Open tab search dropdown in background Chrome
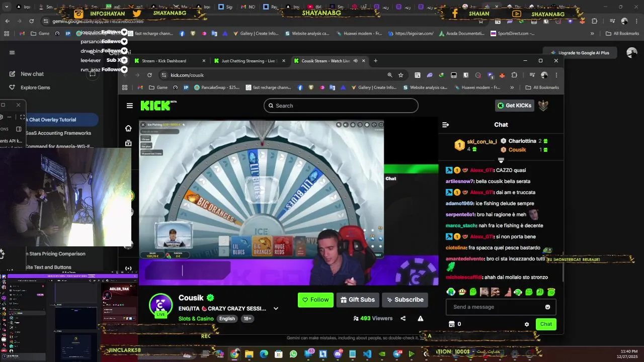644x362 pixels. pyautogui.click(x=7, y=7)
